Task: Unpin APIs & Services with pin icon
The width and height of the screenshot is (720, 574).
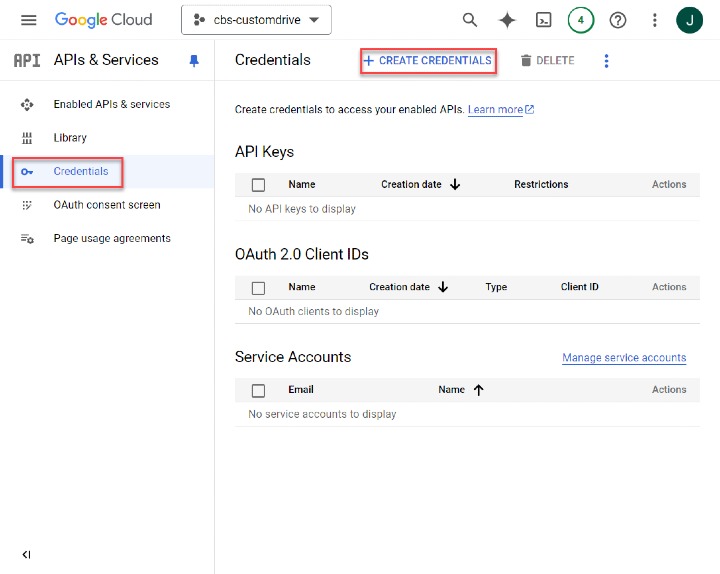Action: [x=194, y=61]
